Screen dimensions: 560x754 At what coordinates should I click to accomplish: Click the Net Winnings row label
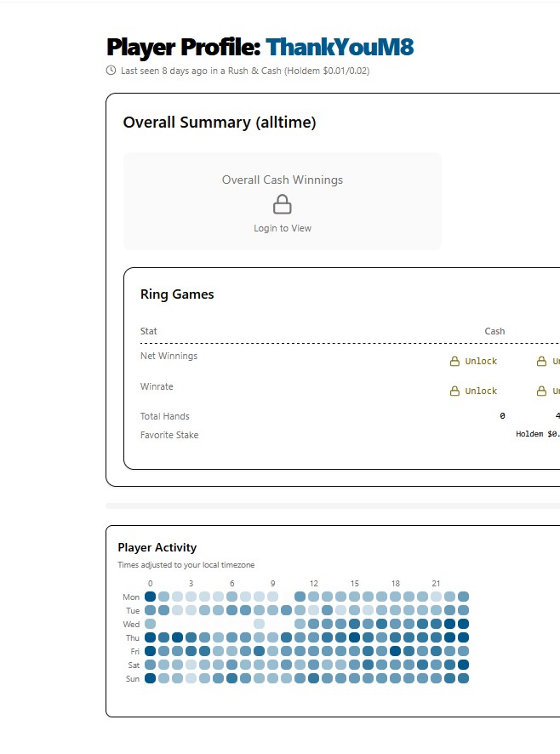(x=169, y=356)
